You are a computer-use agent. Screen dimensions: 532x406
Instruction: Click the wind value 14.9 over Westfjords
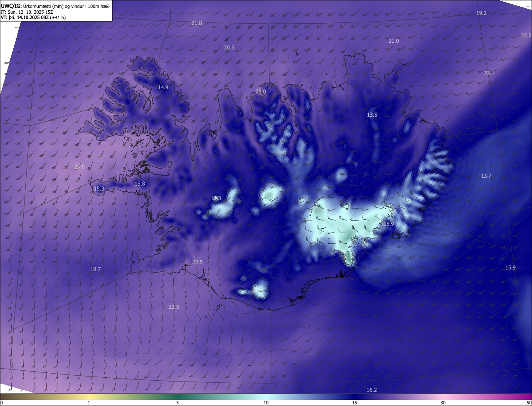163,88
